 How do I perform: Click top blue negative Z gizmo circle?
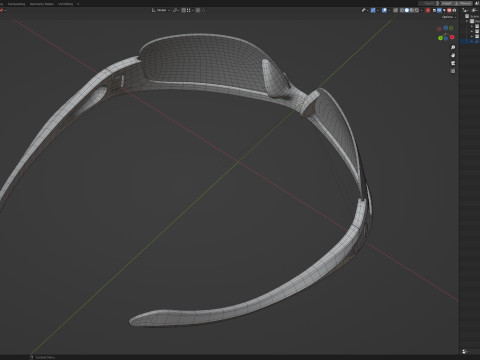click(445, 28)
